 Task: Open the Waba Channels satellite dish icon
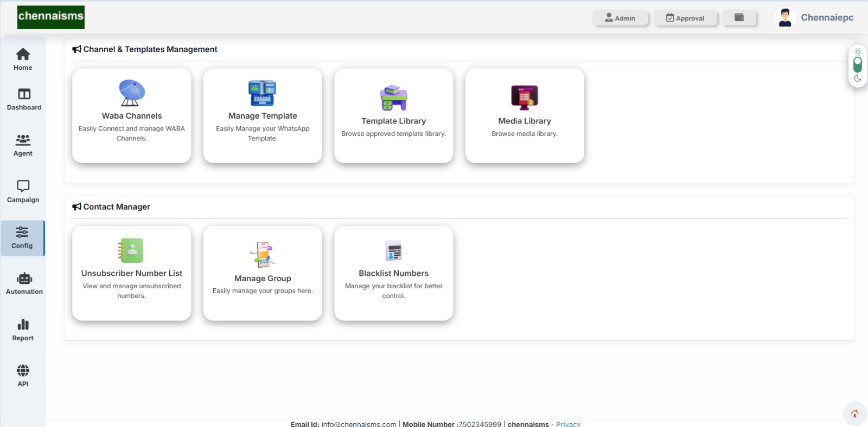132,93
